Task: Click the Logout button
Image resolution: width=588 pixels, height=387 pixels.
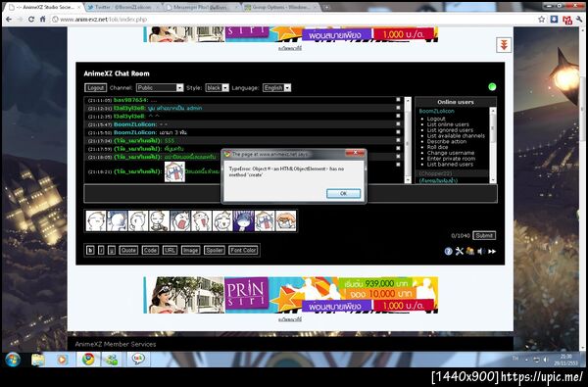Action: point(95,88)
